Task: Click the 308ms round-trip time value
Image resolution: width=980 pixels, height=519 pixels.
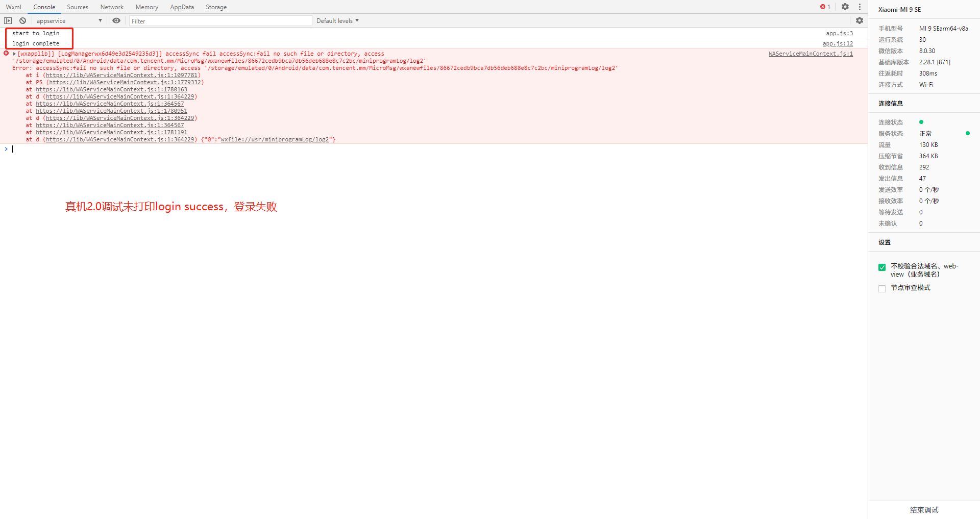Action: pyautogui.click(x=928, y=73)
